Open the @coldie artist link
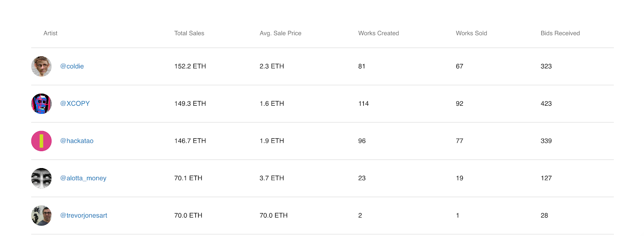 (x=72, y=66)
